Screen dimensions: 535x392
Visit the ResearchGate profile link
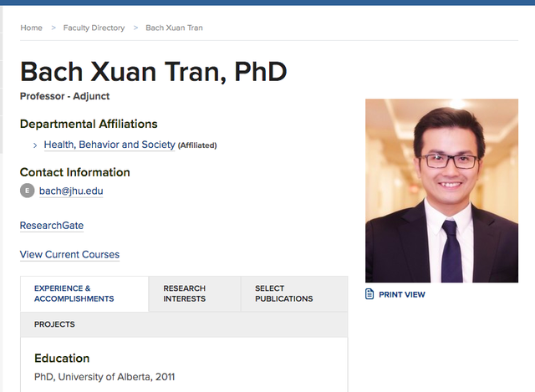tap(52, 226)
